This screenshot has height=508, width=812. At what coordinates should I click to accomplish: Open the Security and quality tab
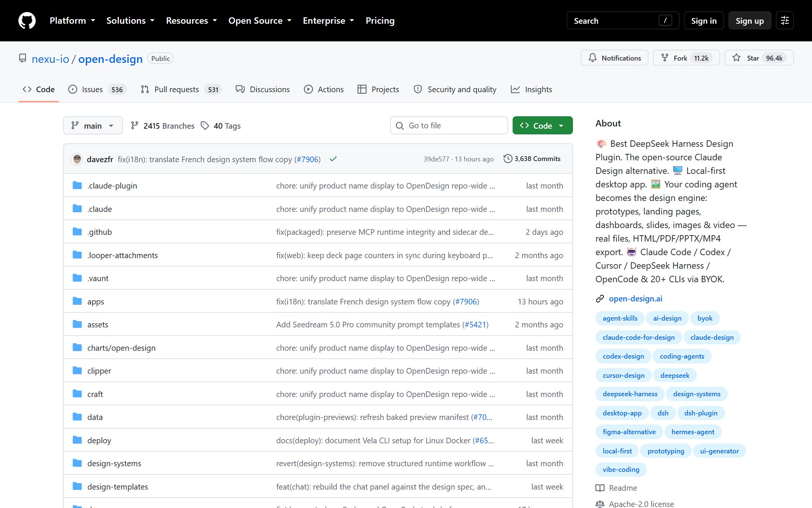pos(455,90)
